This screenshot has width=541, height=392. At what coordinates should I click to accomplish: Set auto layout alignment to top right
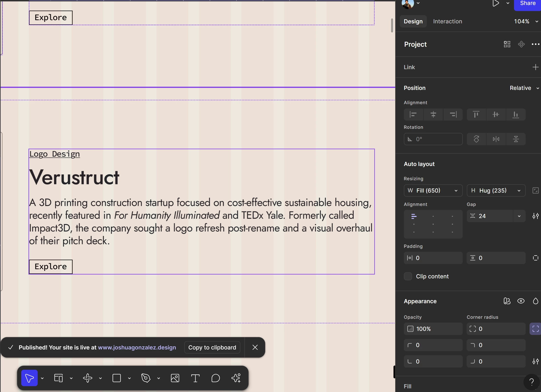tap(453, 216)
